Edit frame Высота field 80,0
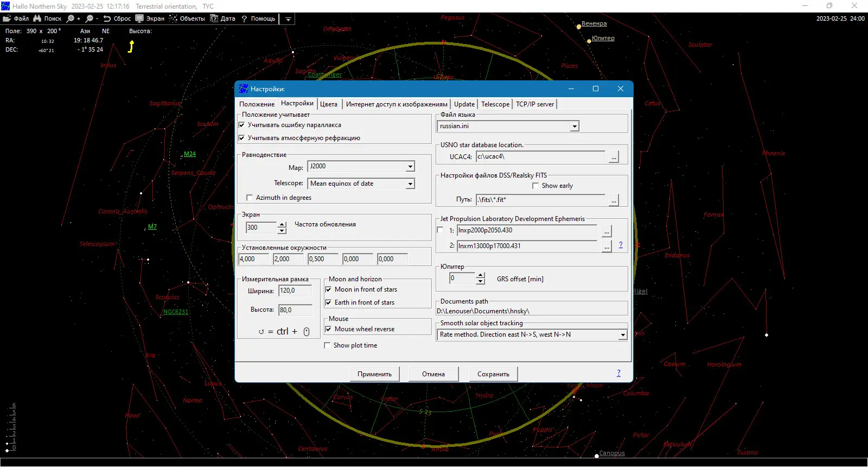Screen dimensions: 868x467 pyautogui.click(x=295, y=311)
